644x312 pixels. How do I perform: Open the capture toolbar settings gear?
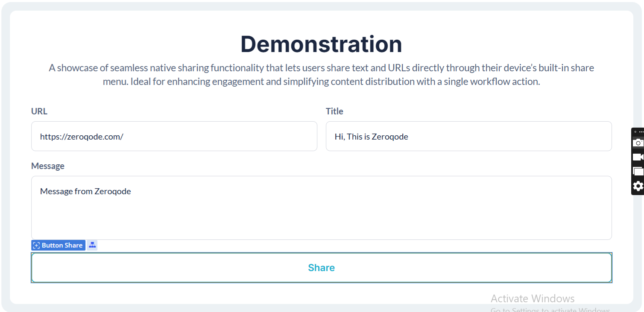[638, 186]
